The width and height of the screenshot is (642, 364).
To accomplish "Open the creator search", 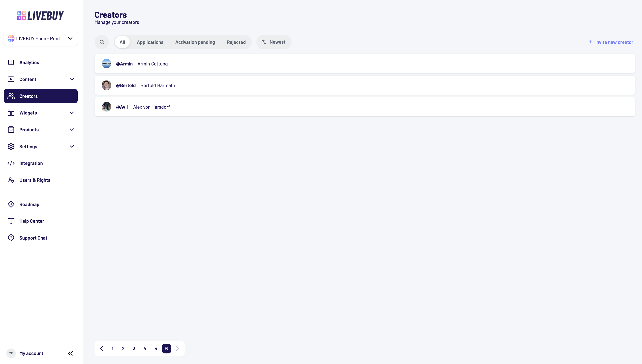I will coord(102,42).
